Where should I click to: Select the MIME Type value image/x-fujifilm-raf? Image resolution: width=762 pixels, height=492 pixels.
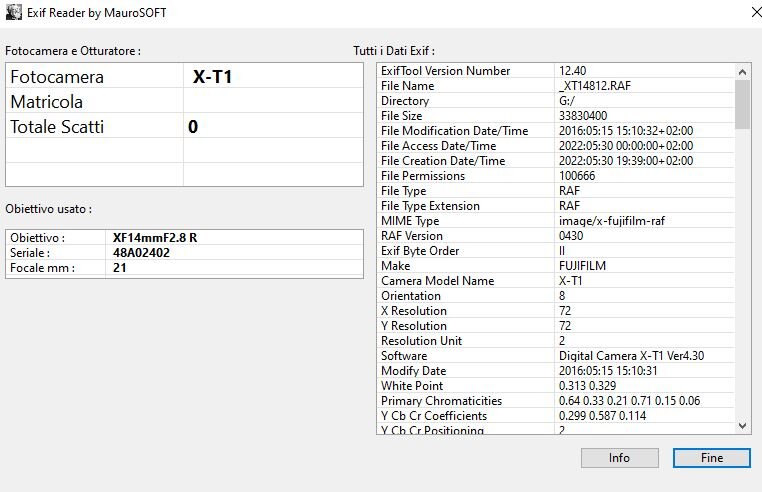tap(612, 221)
